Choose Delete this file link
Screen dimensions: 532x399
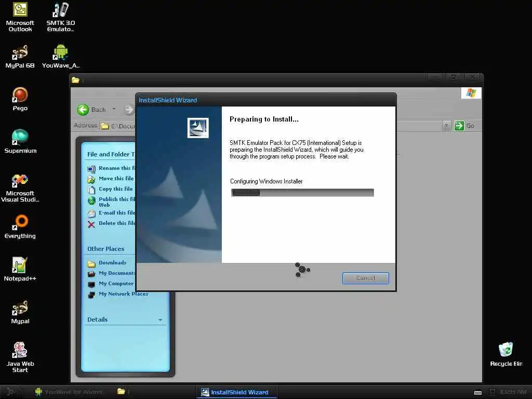click(x=117, y=223)
